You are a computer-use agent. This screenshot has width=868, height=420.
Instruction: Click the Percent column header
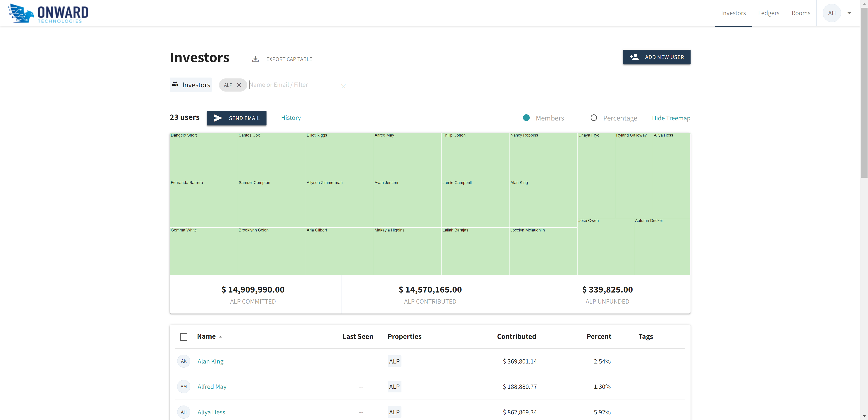click(x=599, y=336)
